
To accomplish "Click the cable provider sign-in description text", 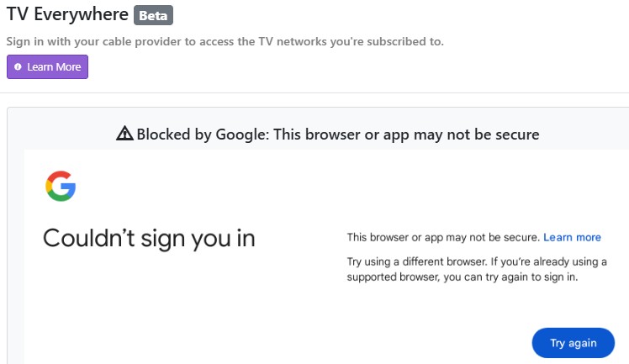I will 225,41.
